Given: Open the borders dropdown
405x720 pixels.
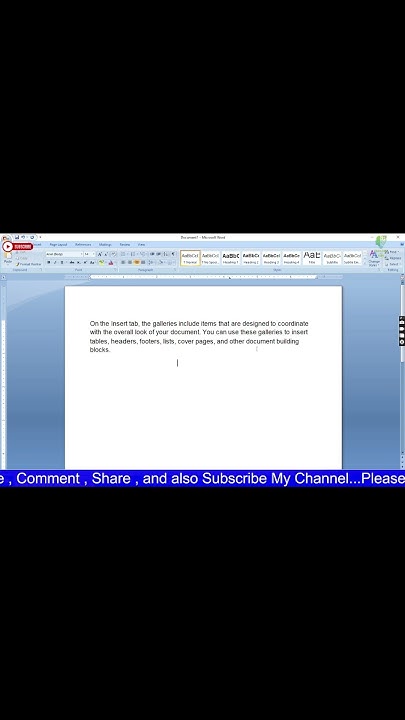Looking at the screenshot, I should point(171,262).
